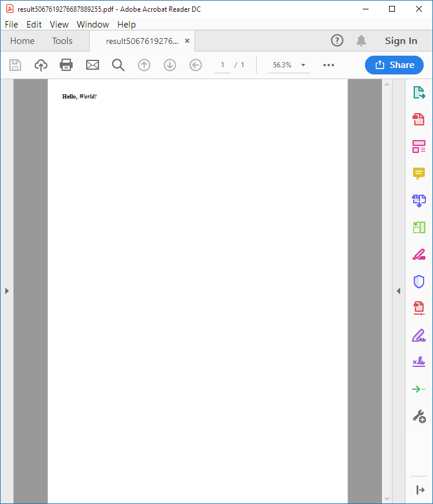Image resolution: width=433 pixels, height=504 pixels.
Task: Show more toolbar options ellipsis
Action: (329, 65)
